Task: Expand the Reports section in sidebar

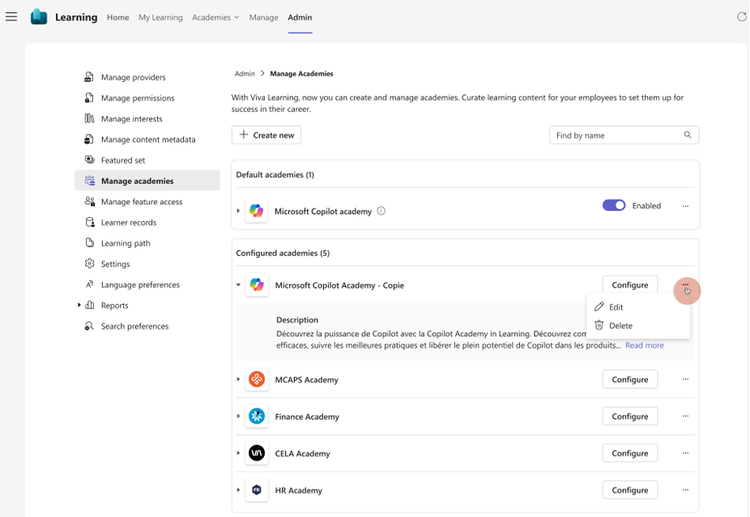Action: [x=79, y=305]
